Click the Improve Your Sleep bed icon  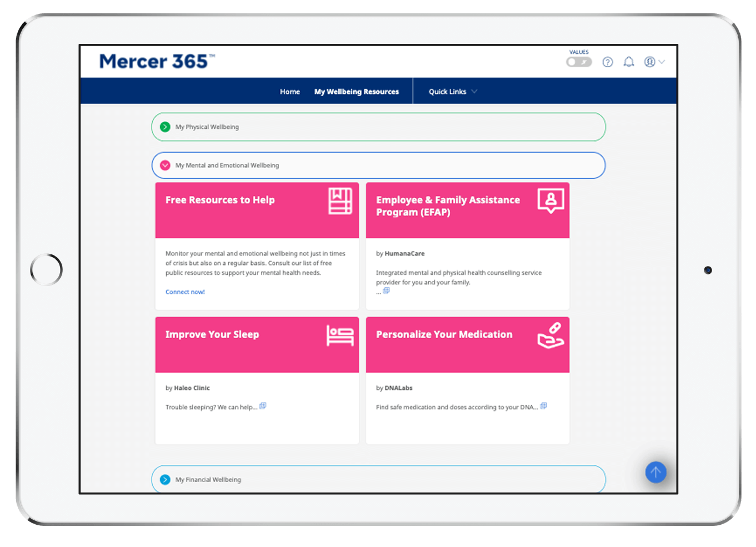coord(340,335)
